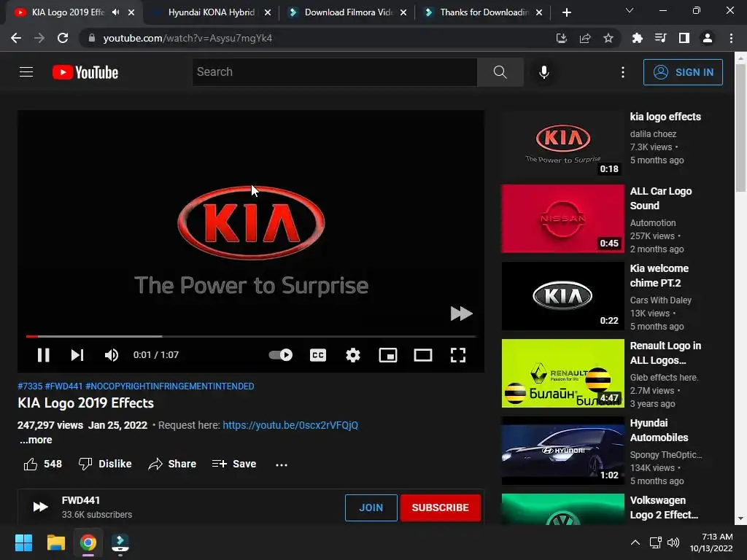Go back in browser history
Image resolution: width=747 pixels, height=560 pixels.
16,38
